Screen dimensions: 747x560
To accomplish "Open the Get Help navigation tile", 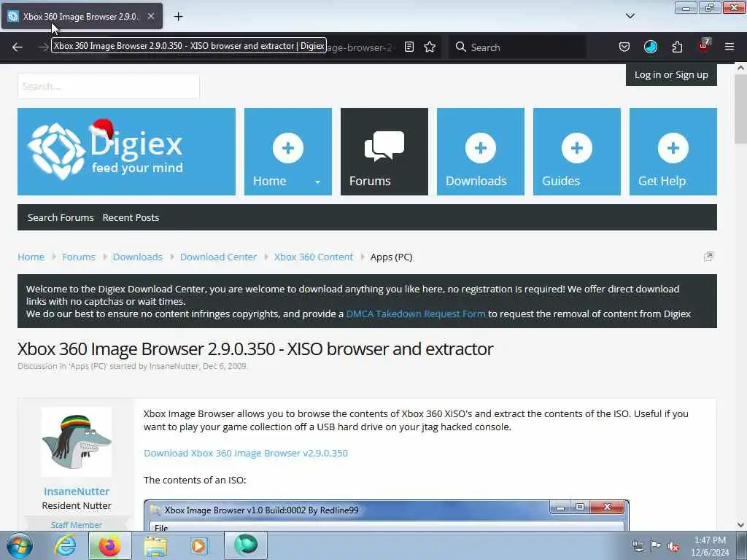I will point(673,152).
